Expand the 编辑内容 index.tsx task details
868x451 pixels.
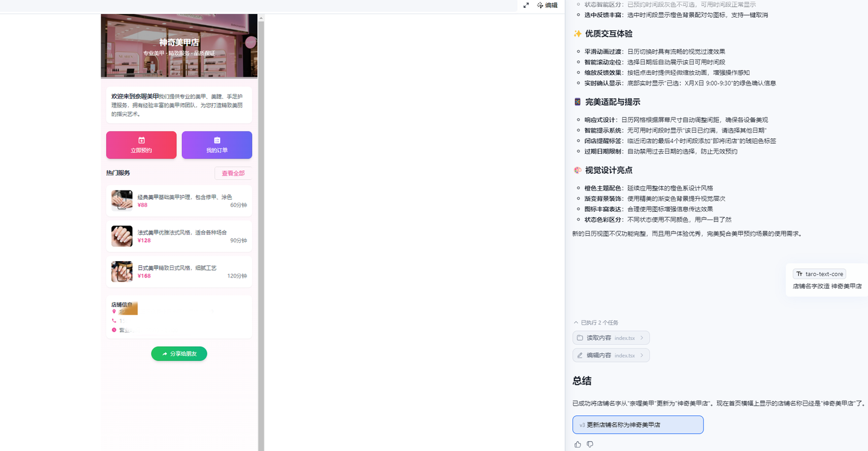click(641, 355)
